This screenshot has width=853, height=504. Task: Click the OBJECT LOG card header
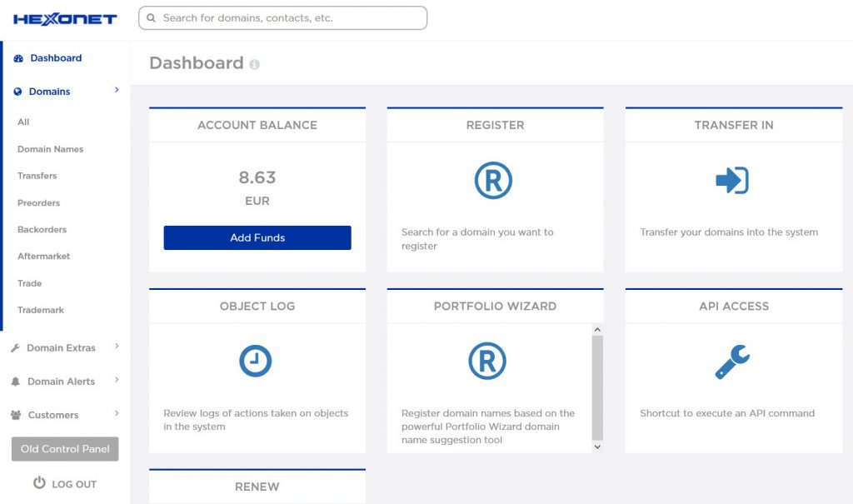[257, 307]
